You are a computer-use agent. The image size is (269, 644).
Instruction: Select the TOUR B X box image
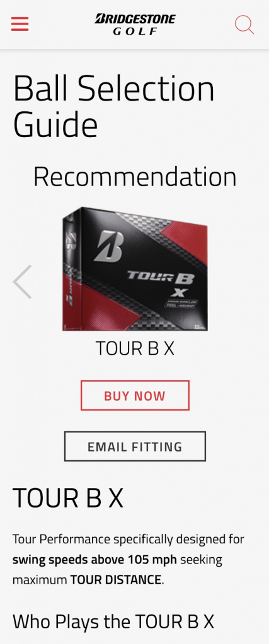coord(135,269)
